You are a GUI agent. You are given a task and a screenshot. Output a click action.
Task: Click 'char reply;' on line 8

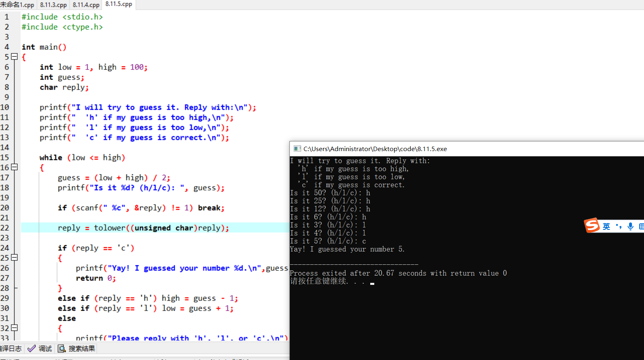64,87
